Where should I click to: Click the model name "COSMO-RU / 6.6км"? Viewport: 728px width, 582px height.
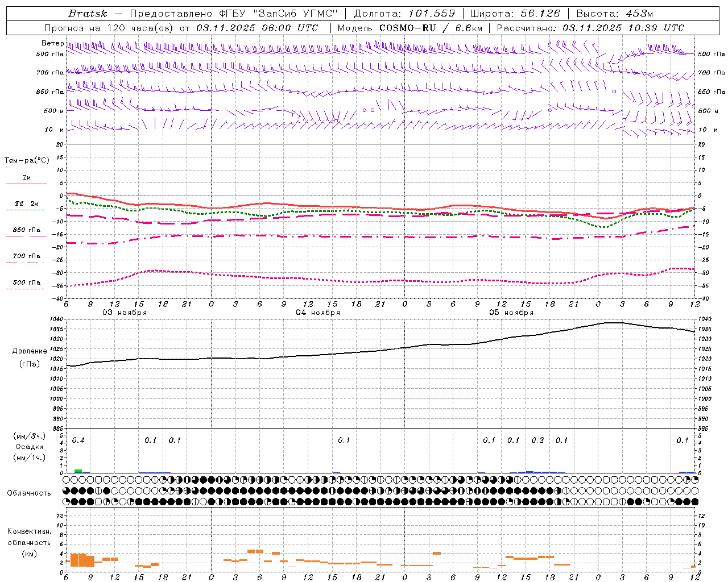(430, 28)
